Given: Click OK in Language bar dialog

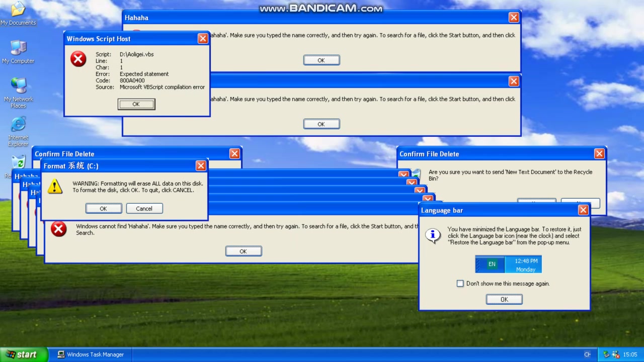Looking at the screenshot, I should point(504,299).
